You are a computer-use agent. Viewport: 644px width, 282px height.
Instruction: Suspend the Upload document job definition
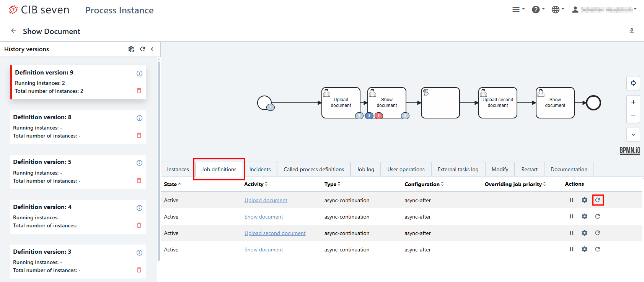point(571,200)
